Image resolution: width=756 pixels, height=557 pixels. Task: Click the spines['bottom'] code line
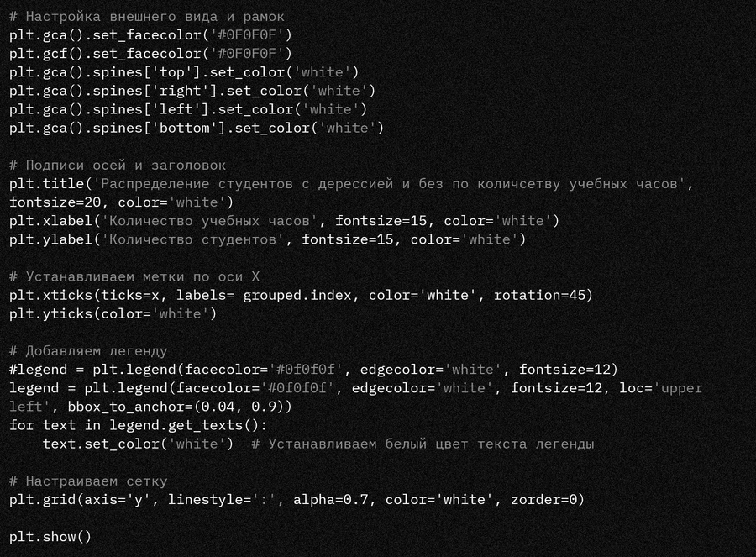pos(197,128)
